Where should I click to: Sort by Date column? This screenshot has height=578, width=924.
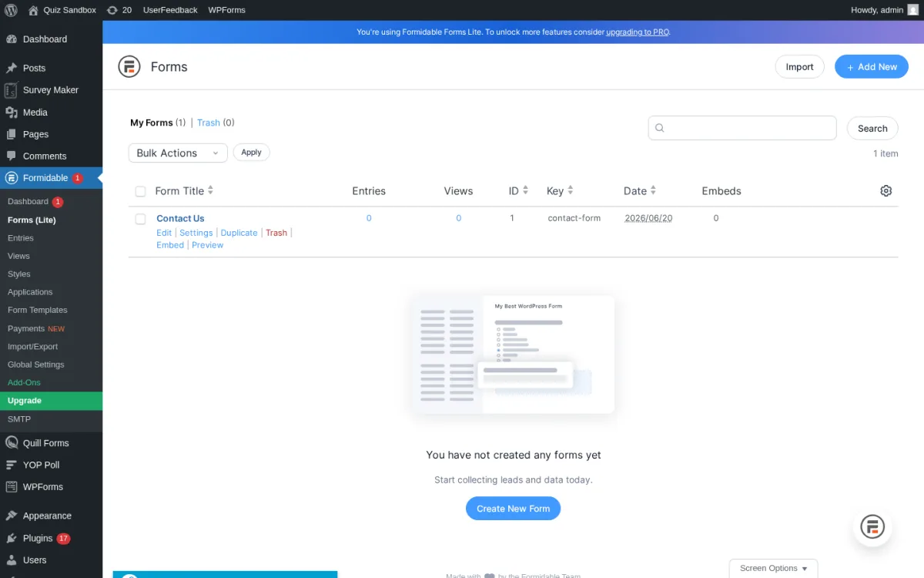[640, 190]
